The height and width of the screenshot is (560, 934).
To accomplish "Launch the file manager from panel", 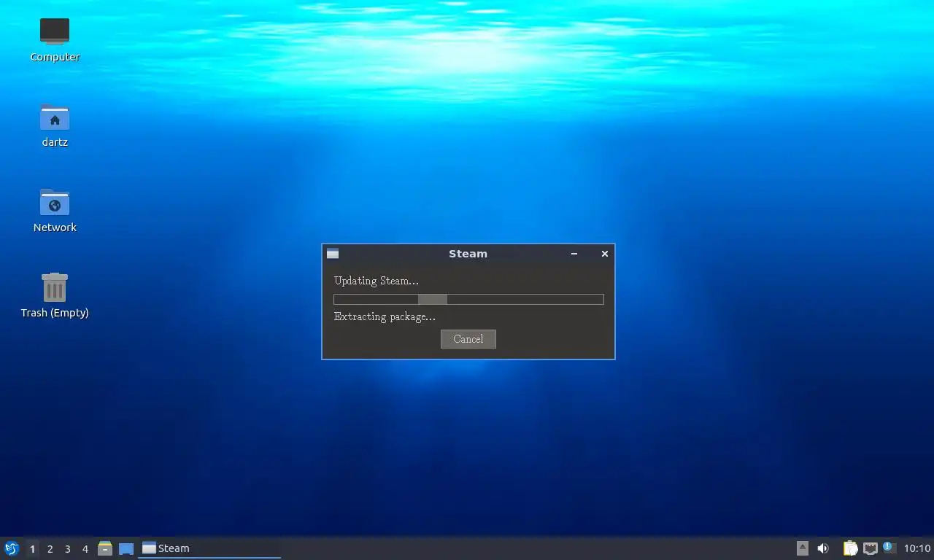I will 105,548.
